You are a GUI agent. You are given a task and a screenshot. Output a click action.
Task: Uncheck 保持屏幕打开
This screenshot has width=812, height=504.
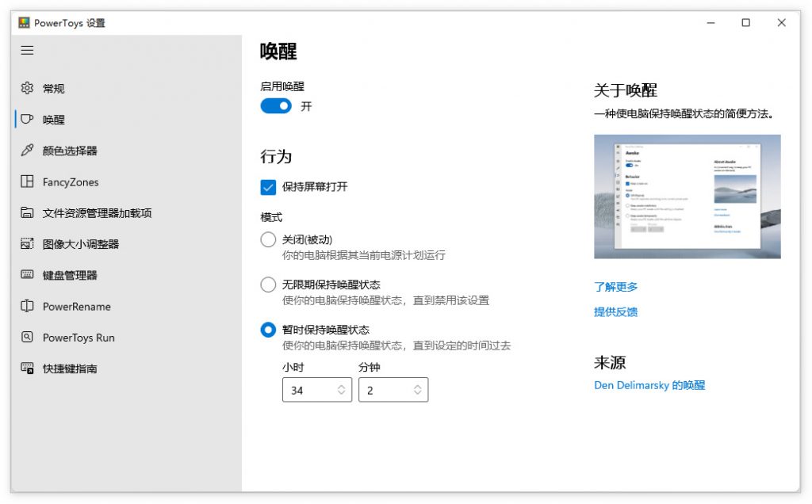point(266,189)
